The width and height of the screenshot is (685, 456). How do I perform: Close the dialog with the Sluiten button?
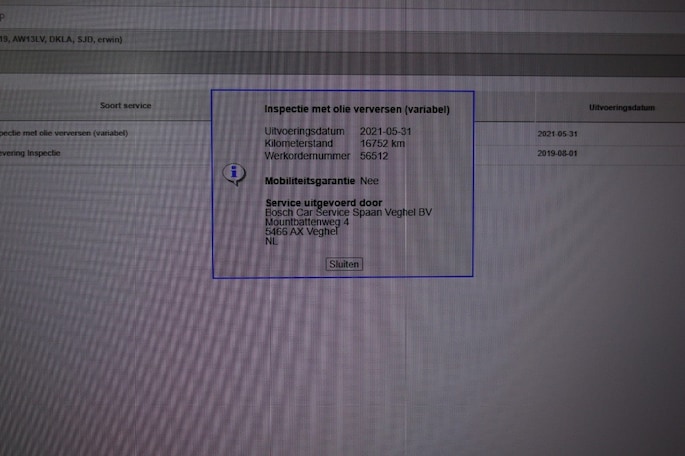[344, 264]
